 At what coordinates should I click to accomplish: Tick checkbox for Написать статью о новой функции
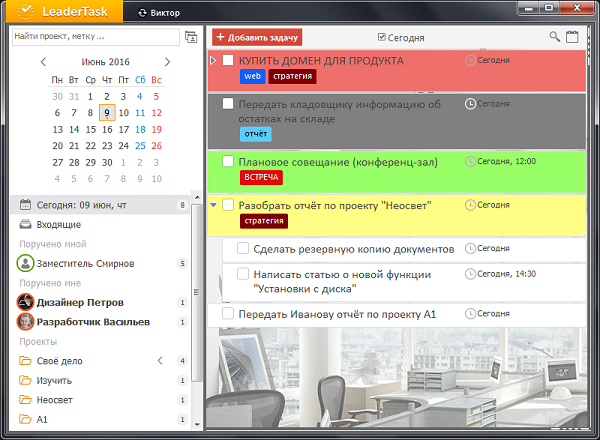pos(243,274)
